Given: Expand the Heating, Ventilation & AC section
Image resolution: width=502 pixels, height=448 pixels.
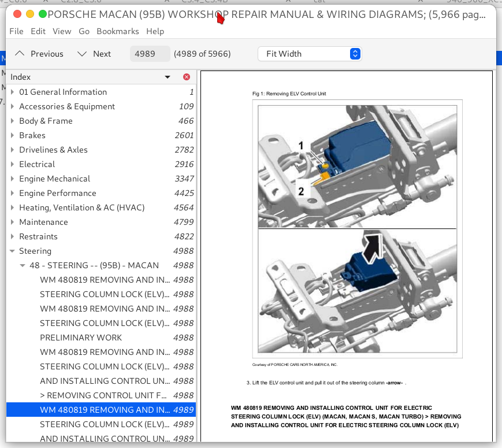Looking at the screenshot, I should click(12, 208).
